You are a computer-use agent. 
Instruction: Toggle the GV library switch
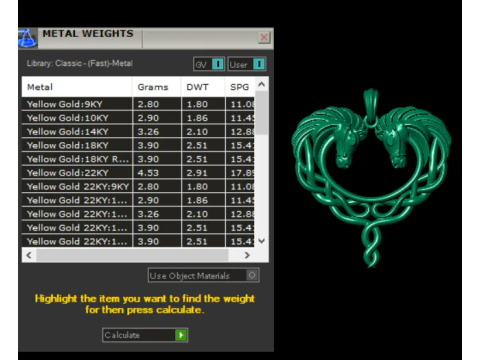tap(209, 64)
